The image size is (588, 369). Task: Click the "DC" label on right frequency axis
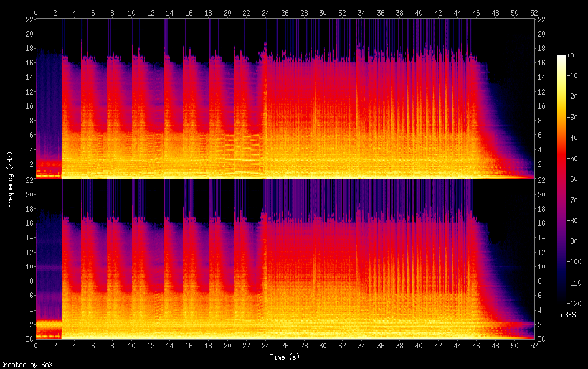(541, 339)
